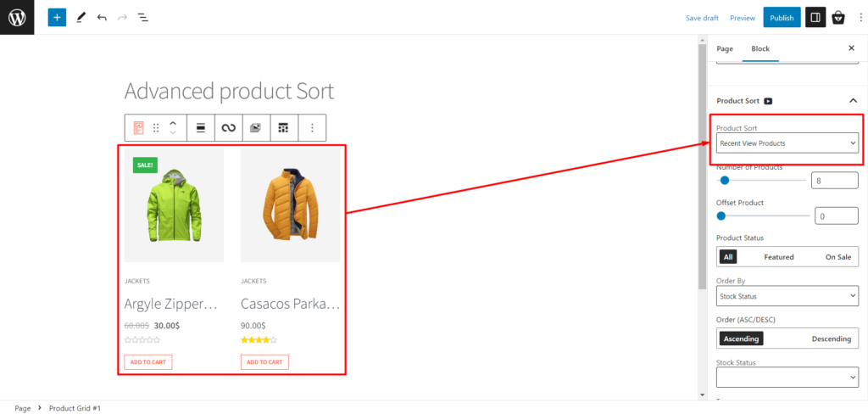Open the document list view

coord(142,17)
